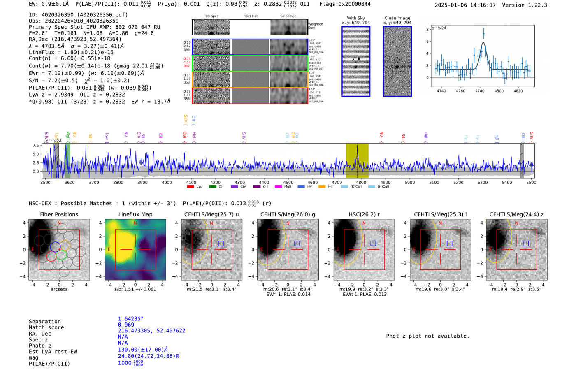Select the CFHTLS/Meg(25.3) i cutout

coord(440,249)
